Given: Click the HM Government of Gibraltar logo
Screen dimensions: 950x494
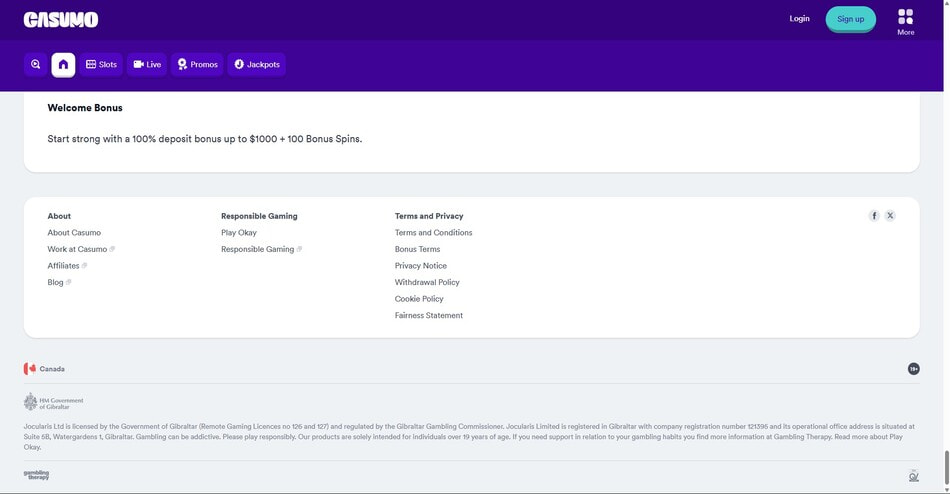Looking at the screenshot, I should coord(53,402).
